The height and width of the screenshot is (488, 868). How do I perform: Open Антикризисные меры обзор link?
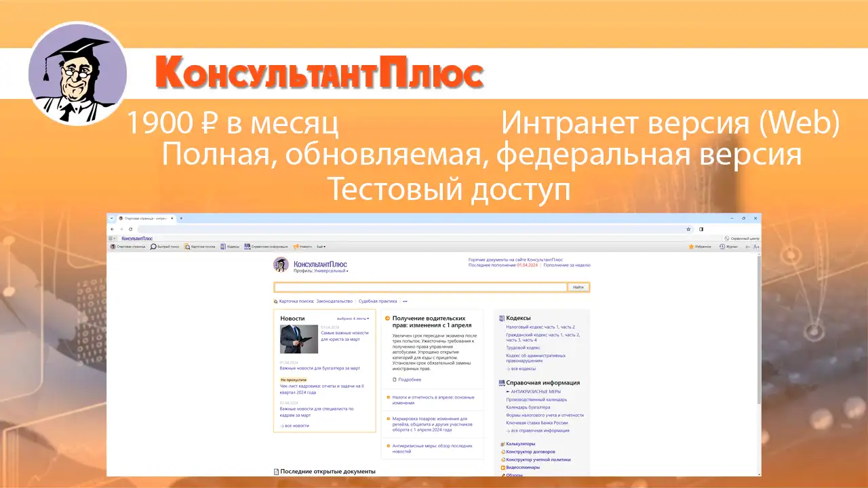pos(433,448)
